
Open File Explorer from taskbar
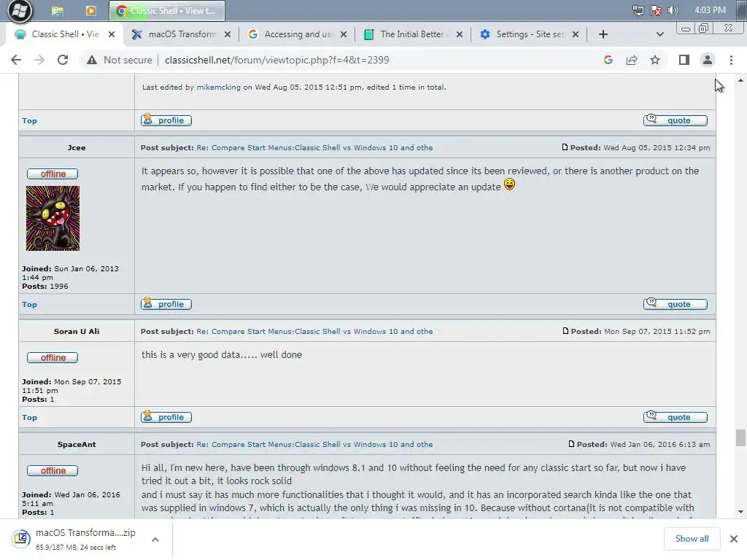[x=58, y=11]
